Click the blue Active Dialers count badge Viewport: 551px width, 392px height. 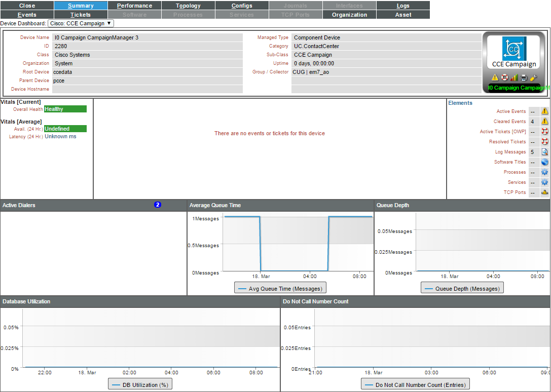coord(158,205)
